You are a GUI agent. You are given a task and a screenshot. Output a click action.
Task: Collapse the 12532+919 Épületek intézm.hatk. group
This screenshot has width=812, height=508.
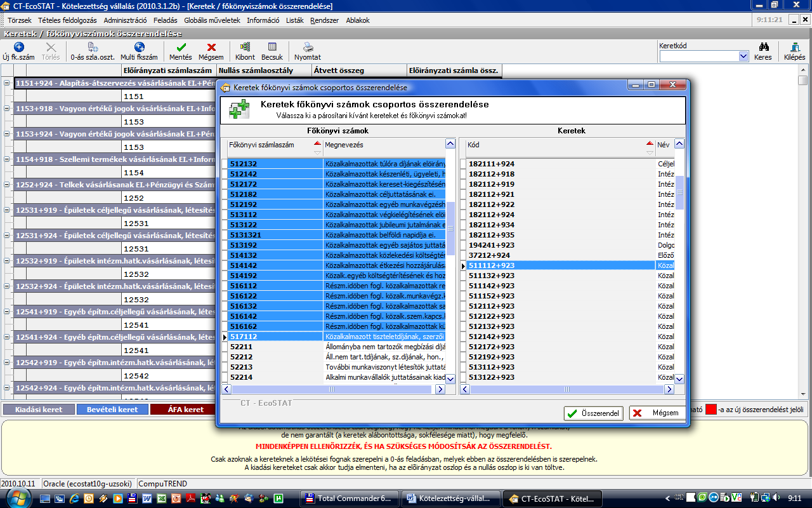click(7, 261)
